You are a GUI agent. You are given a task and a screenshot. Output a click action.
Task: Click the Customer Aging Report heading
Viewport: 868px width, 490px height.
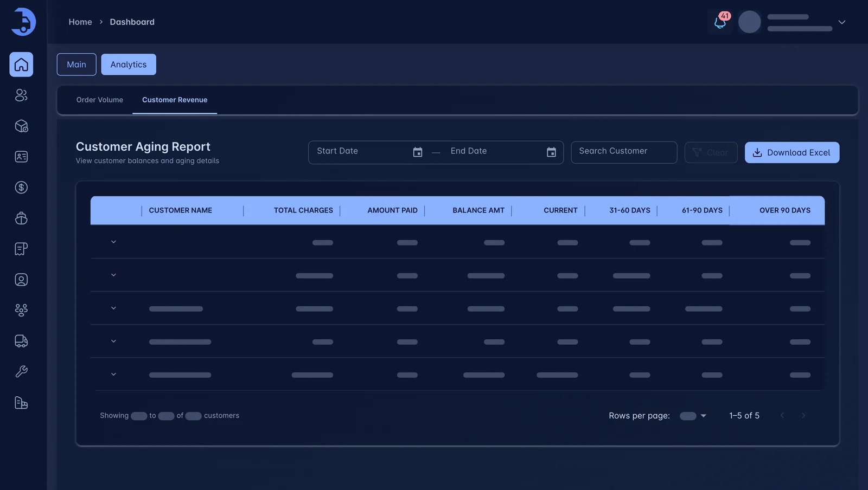point(143,147)
